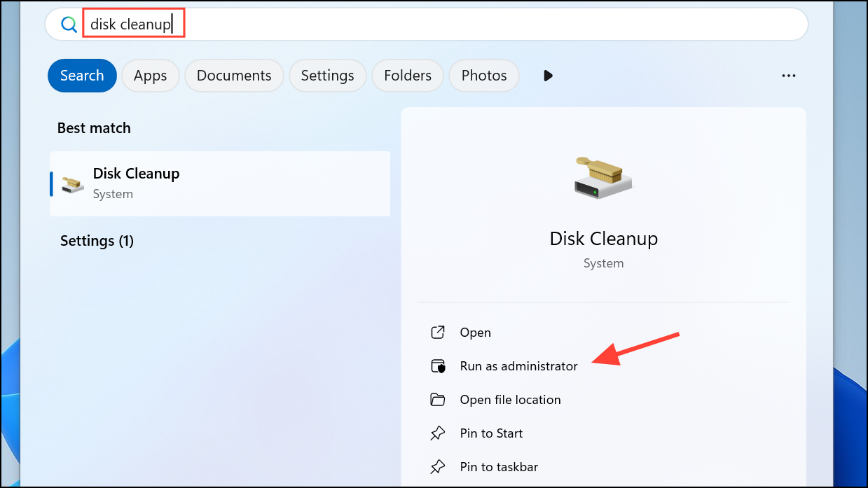The image size is (868, 488).
Task: Open the three-dot options menu
Action: point(789,76)
